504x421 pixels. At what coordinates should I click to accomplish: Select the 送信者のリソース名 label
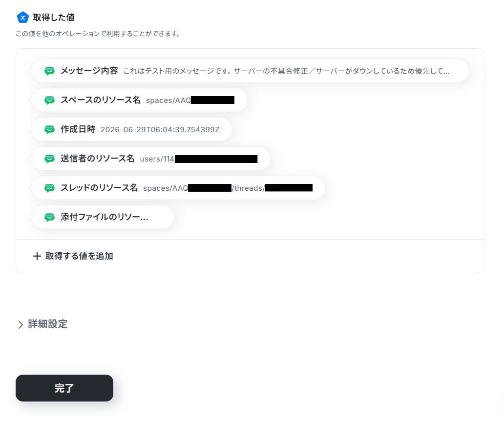point(97,159)
